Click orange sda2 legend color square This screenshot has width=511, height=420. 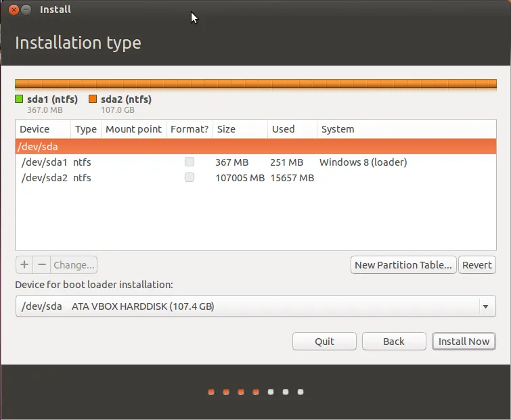(93, 99)
